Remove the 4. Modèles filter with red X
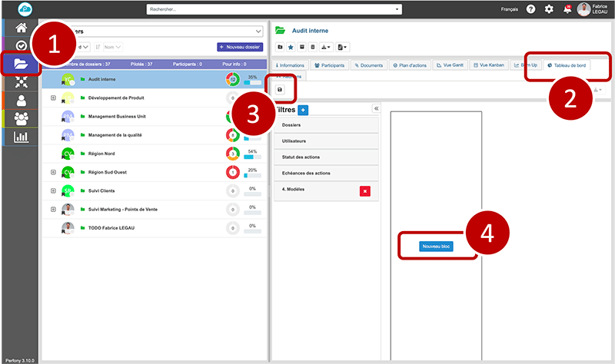615x364 pixels. tap(364, 191)
